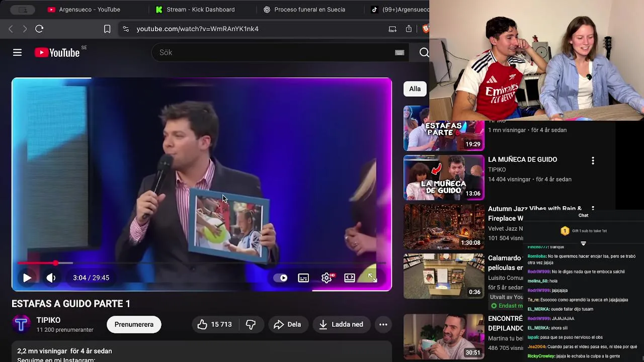The height and width of the screenshot is (362, 644).
Task: Play the video with the play button
Action: point(27,278)
